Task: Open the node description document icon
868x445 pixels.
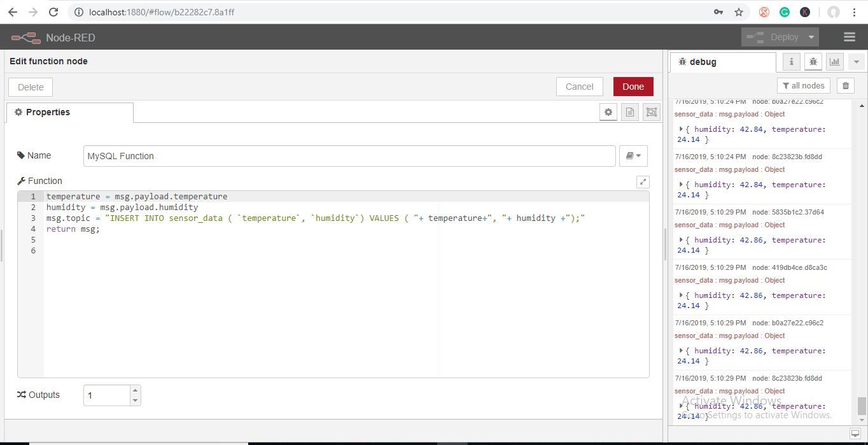Action: point(630,112)
